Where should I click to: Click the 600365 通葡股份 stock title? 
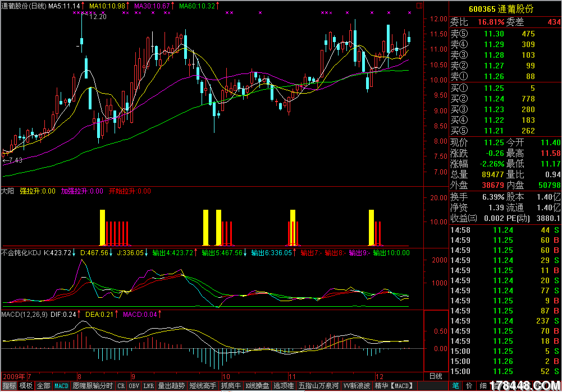pos(501,9)
